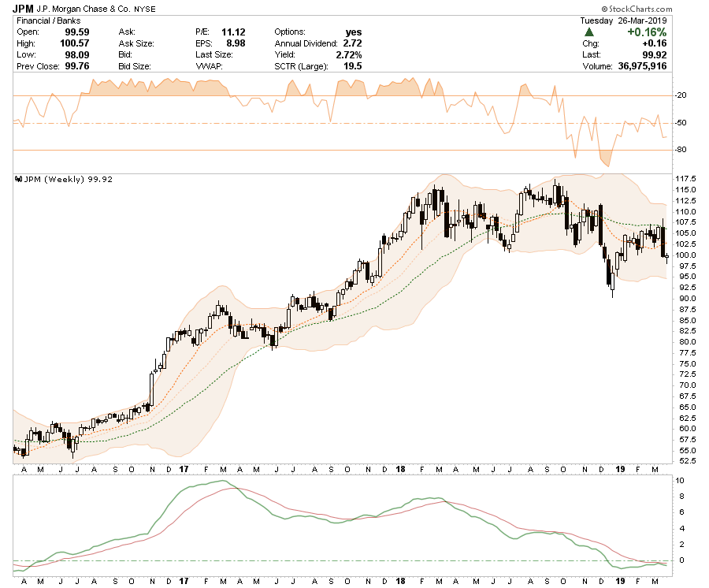The image size is (709, 588).
Task: Click the Chg value +0.16
Action: 655,43
